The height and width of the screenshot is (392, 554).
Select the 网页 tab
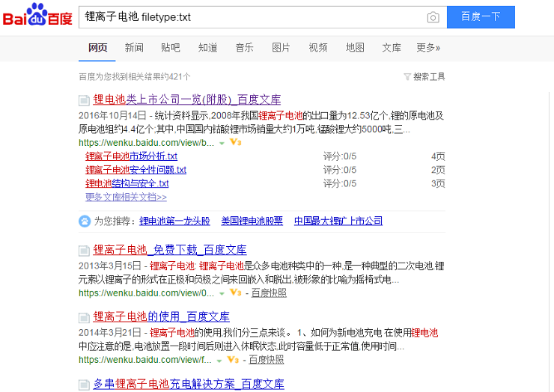[x=97, y=47]
